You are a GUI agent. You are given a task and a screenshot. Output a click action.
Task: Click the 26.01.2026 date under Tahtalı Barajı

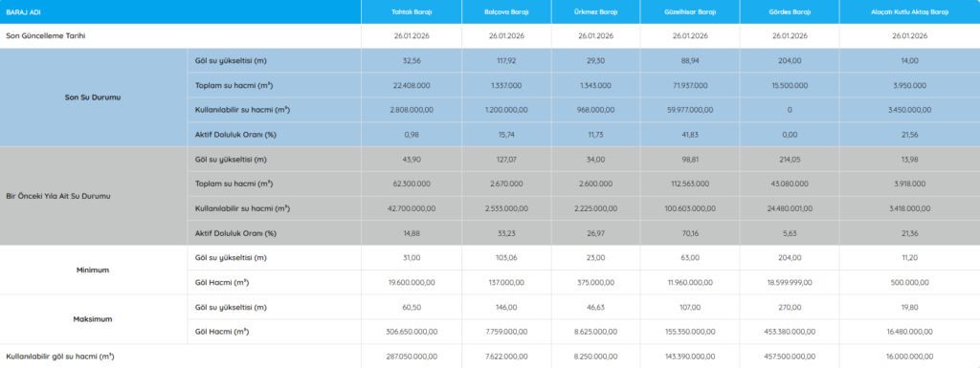pos(412,36)
